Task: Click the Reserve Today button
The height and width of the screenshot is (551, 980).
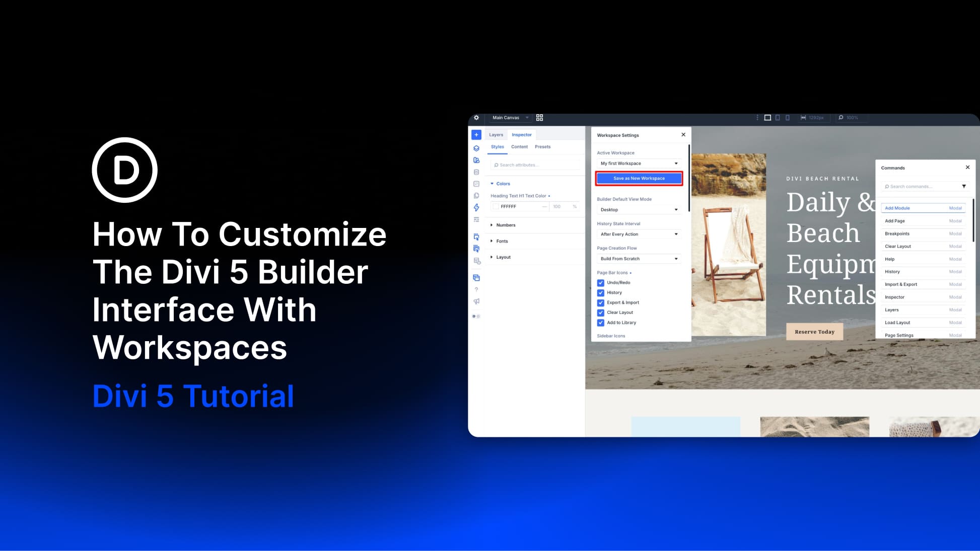Action: (814, 332)
